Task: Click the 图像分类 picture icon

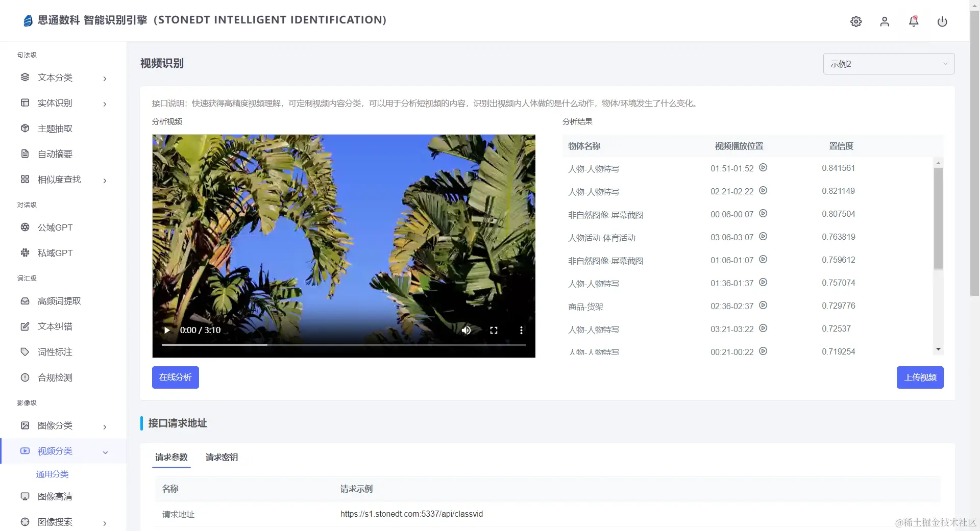Action: tap(25, 425)
